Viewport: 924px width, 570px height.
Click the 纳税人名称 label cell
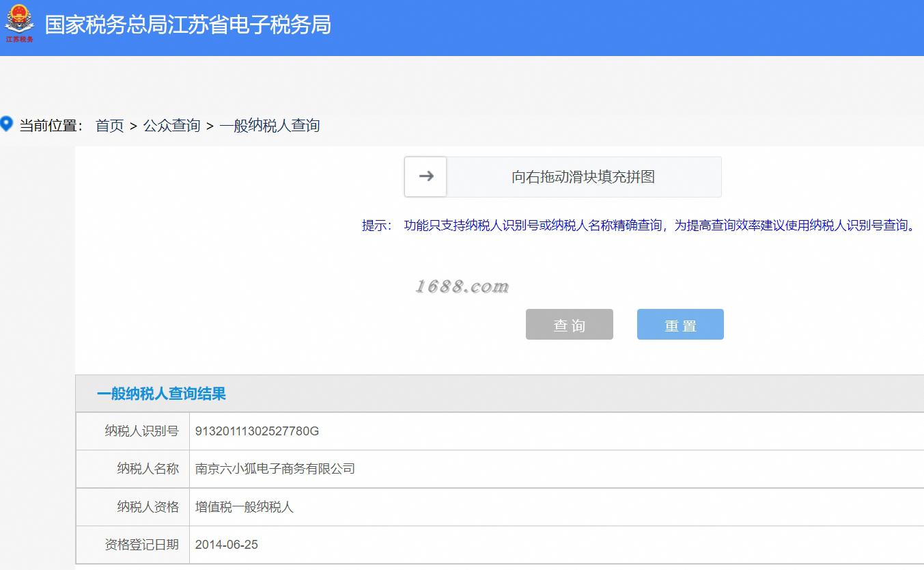[132, 469]
